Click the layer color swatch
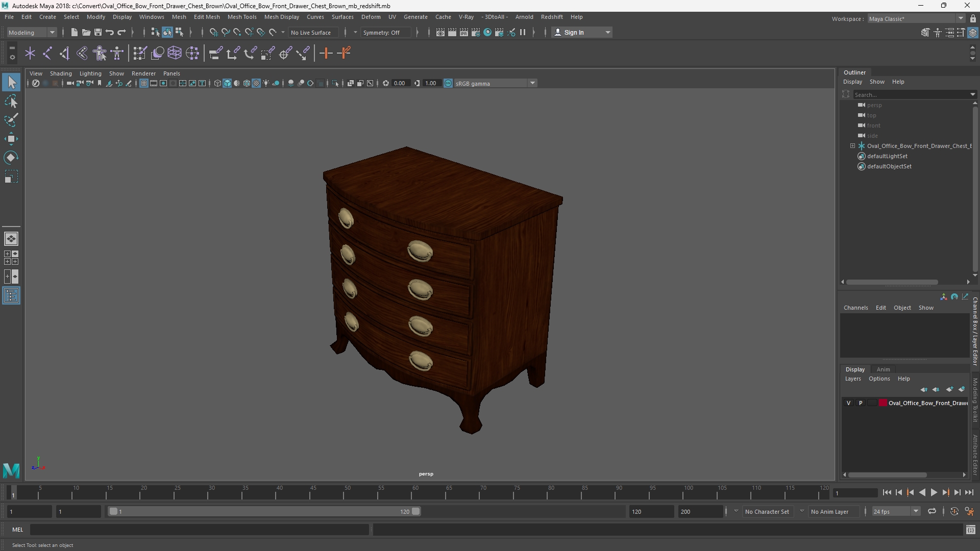The height and width of the screenshot is (551, 980). 883,403
